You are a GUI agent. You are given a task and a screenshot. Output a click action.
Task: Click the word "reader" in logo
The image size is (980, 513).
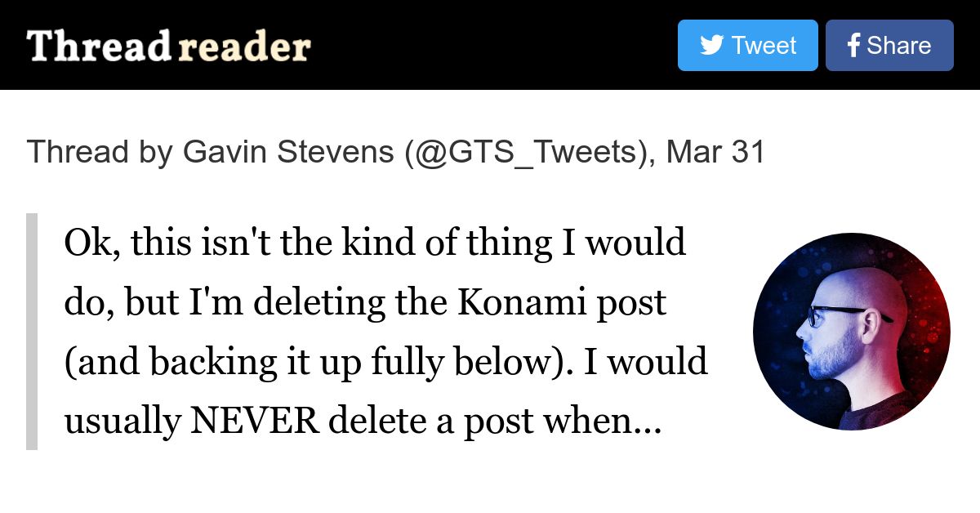[244, 47]
